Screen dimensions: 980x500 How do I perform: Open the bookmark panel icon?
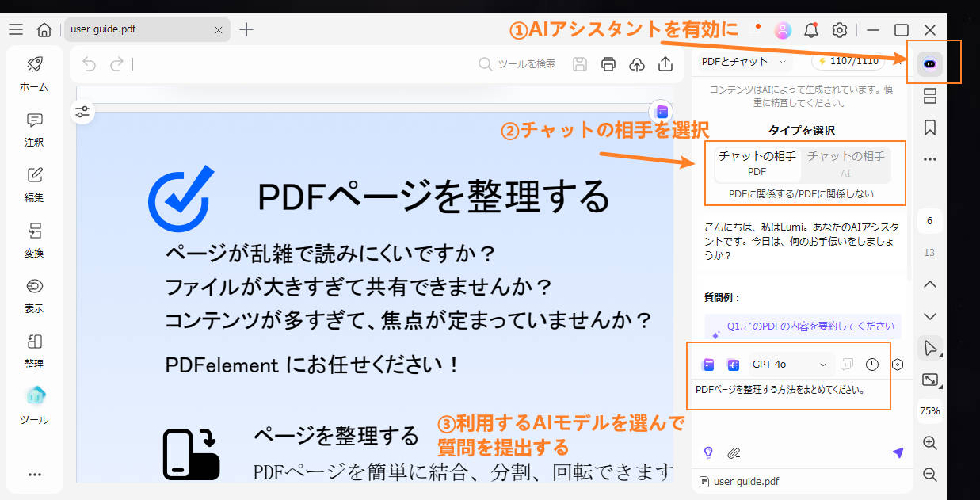pos(930,128)
